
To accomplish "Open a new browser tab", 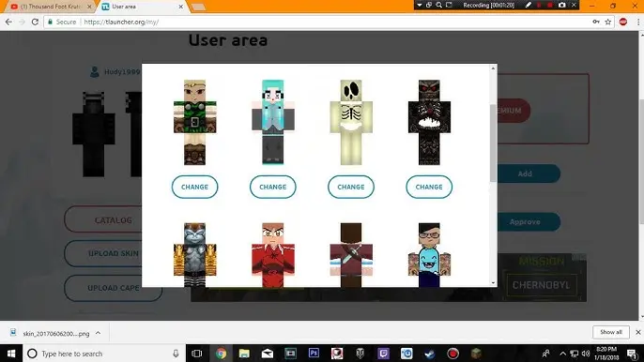I will pyautogui.click(x=198, y=7).
